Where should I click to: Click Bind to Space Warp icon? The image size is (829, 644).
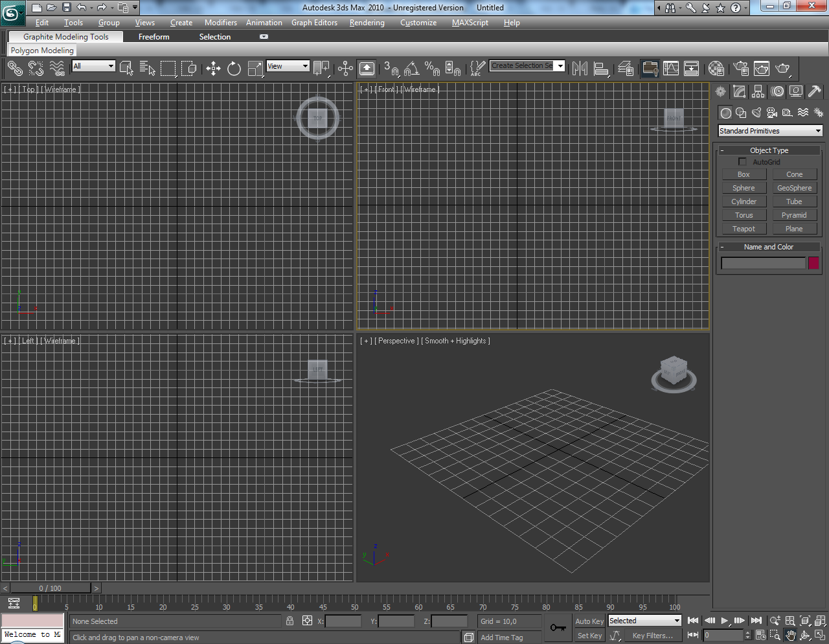[57, 68]
